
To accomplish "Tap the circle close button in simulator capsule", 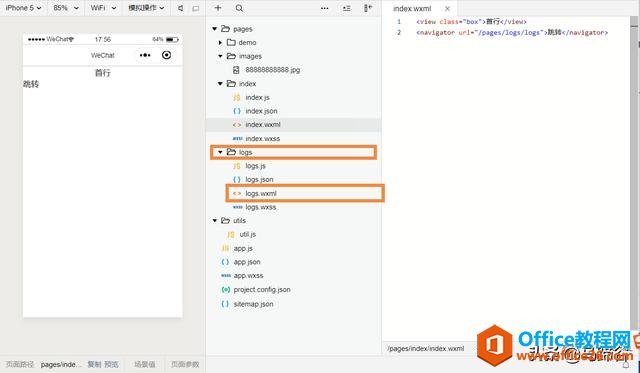I will point(167,55).
